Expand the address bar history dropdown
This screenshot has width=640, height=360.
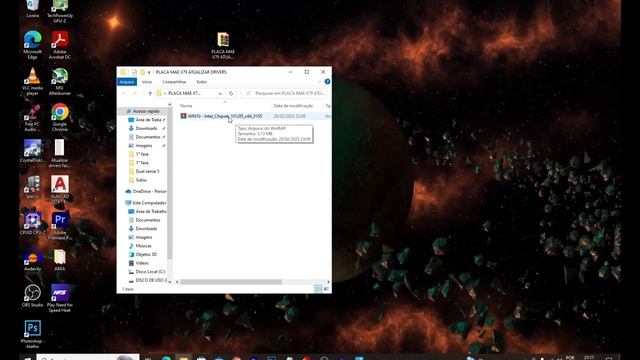[220, 93]
